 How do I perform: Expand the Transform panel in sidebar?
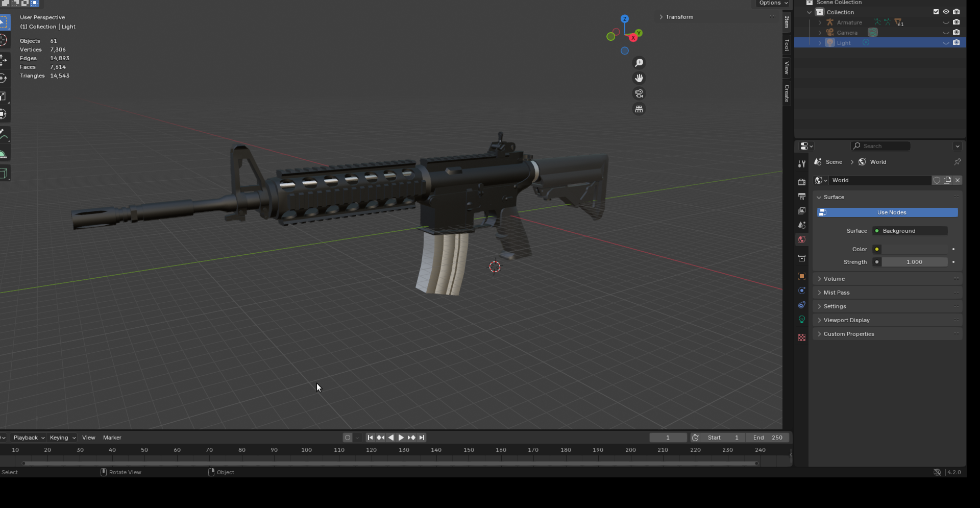click(717, 17)
